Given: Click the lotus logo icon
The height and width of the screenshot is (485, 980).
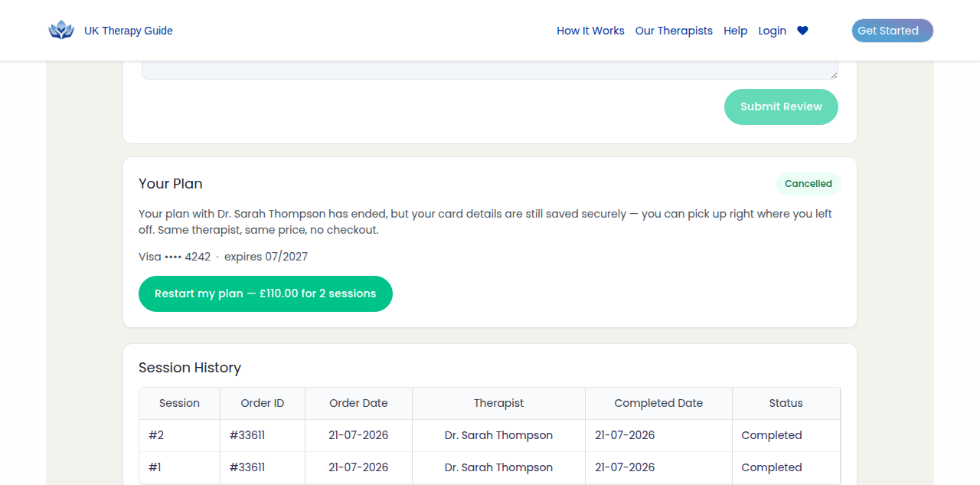Looking at the screenshot, I should coord(61,31).
